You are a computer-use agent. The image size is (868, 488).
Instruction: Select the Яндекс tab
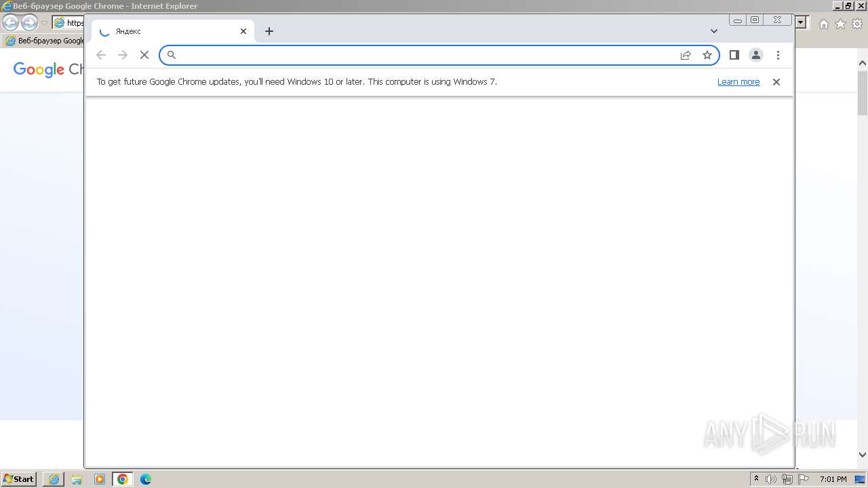click(173, 31)
